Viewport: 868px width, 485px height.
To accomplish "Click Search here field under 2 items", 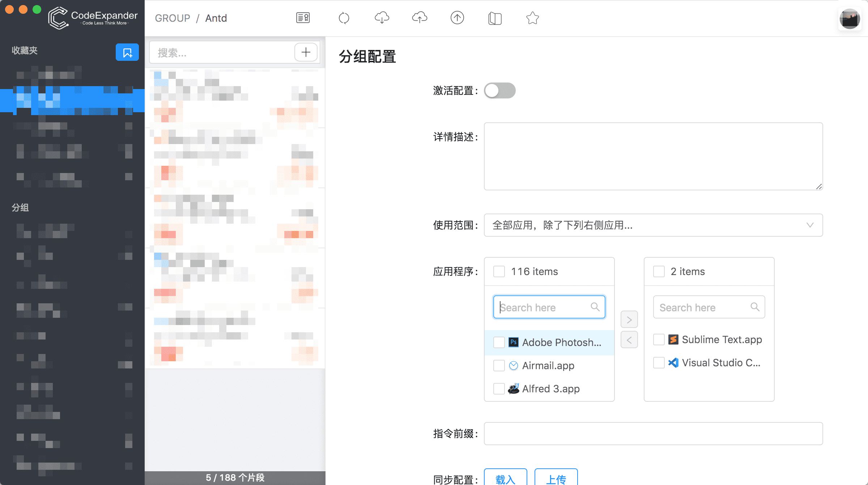I will coord(709,307).
